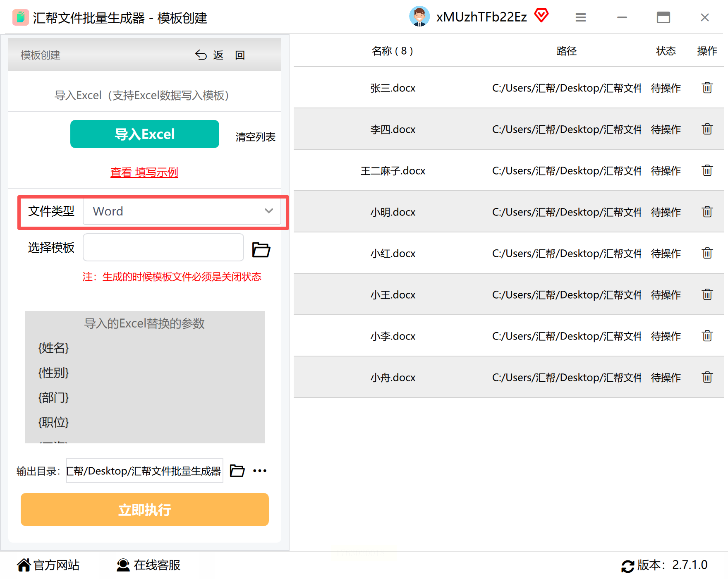Delete the 张三.docx entry with trash icon
The width and height of the screenshot is (728, 579).
point(707,88)
